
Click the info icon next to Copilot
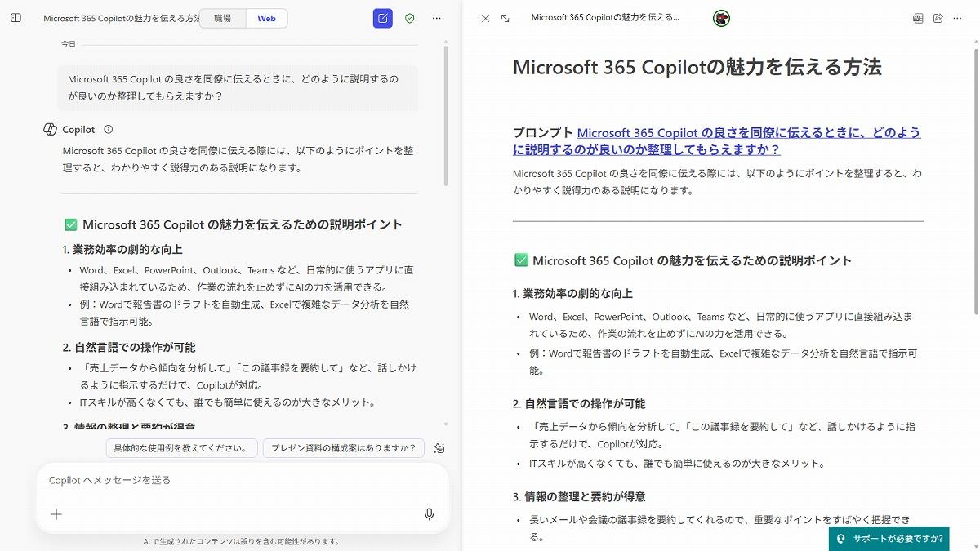[x=109, y=129]
